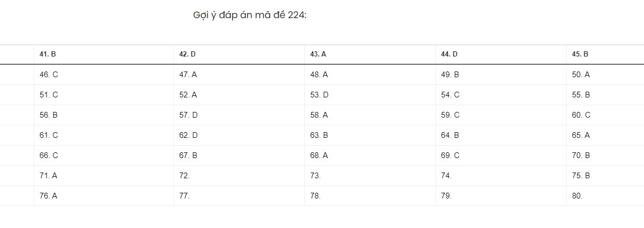Click the answer cell "57. D"
Image resolution: width=644 pixels, height=228 pixels.
tap(188, 115)
